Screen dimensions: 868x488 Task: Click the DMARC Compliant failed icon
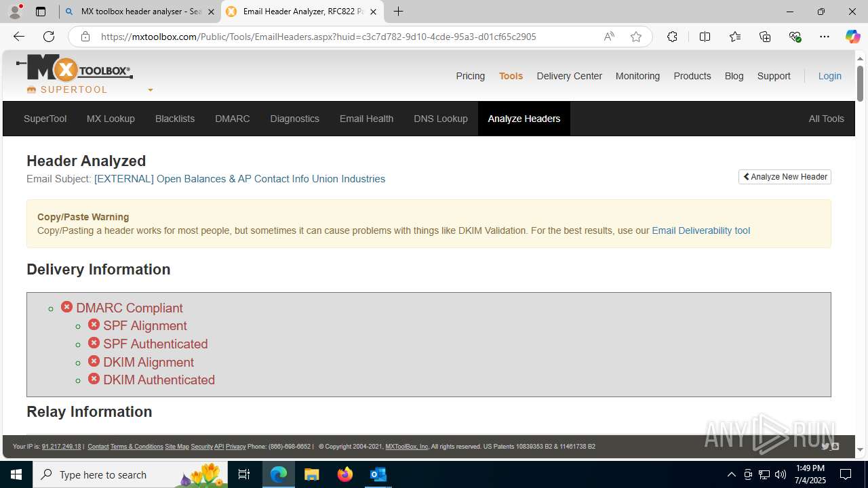point(66,307)
